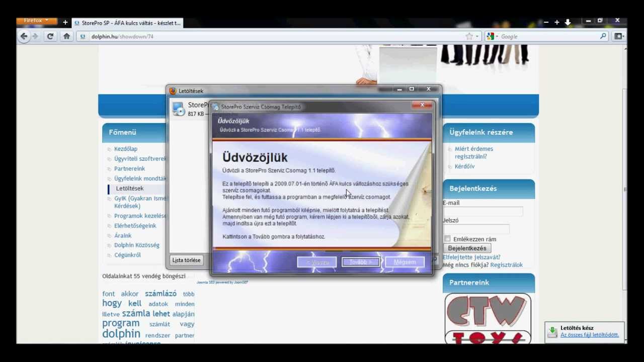Click the Kérdőív link
644x362 pixels.
464,166
